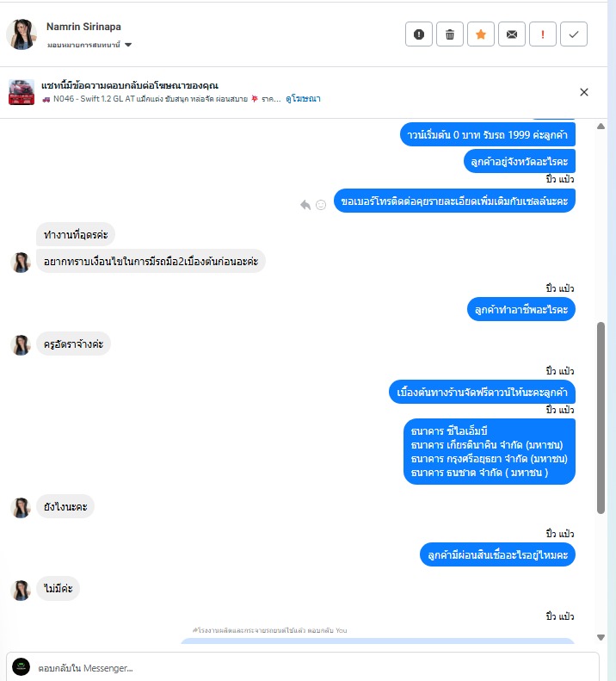Toggle the orange star follow-up flag
The image size is (616, 681).
click(481, 34)
